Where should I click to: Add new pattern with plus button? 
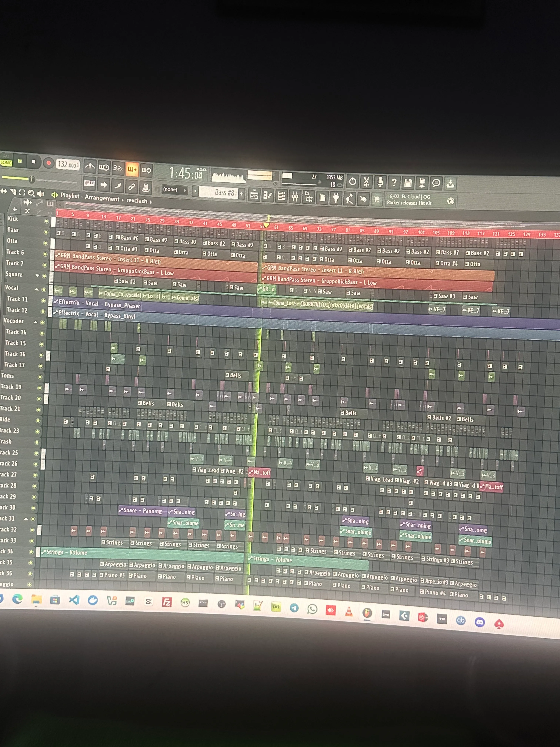point(241,194)
